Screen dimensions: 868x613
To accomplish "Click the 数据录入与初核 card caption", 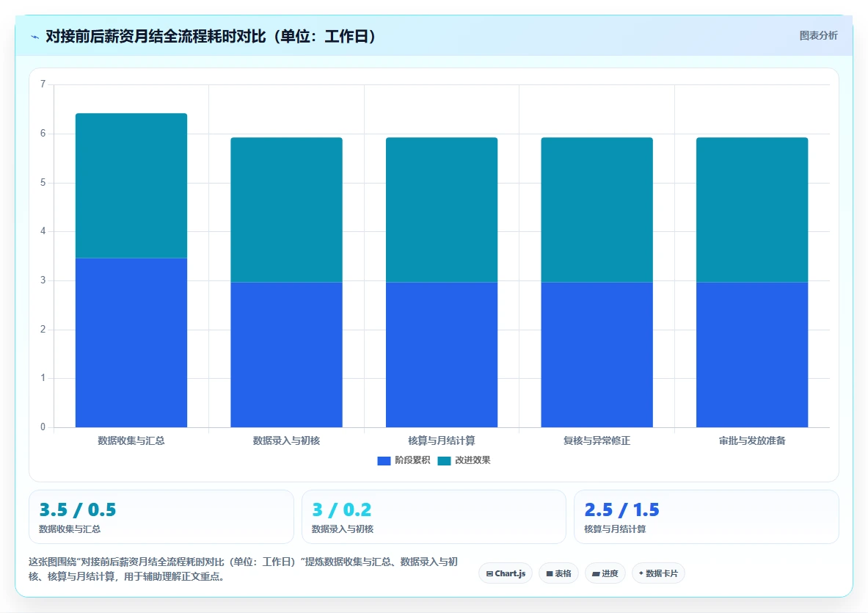I will [x=343, y=529].
